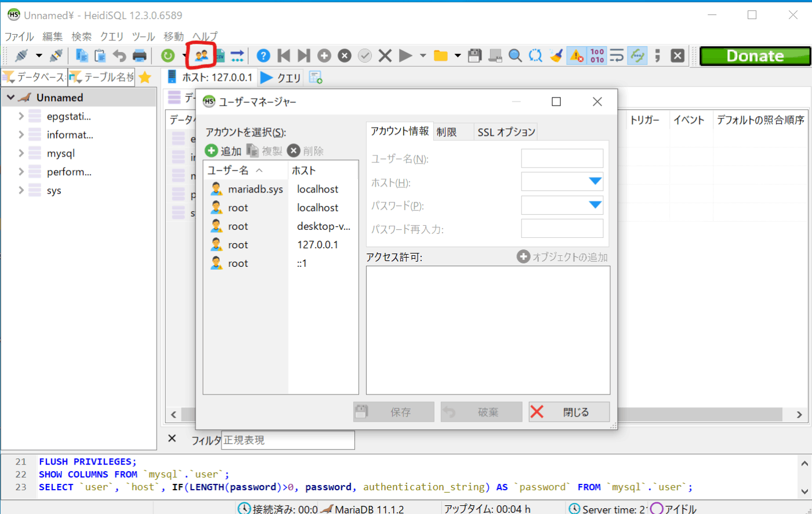Expand the mysql database node

[21, 153]
